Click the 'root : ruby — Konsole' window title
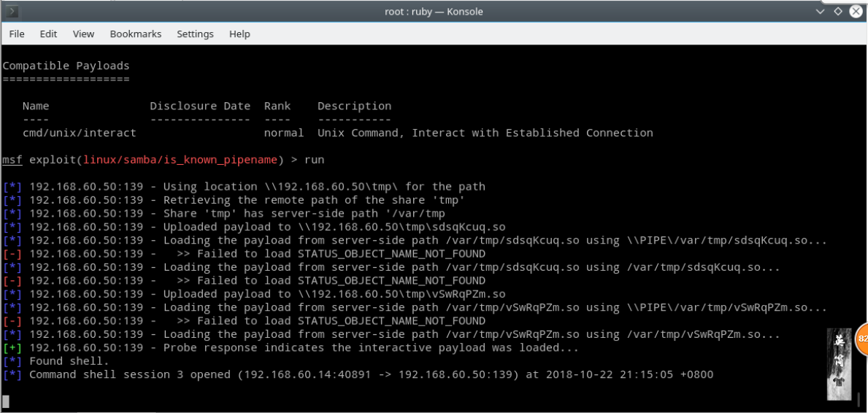The height and width of the screenshot is (413, 868). click(434, 11)
